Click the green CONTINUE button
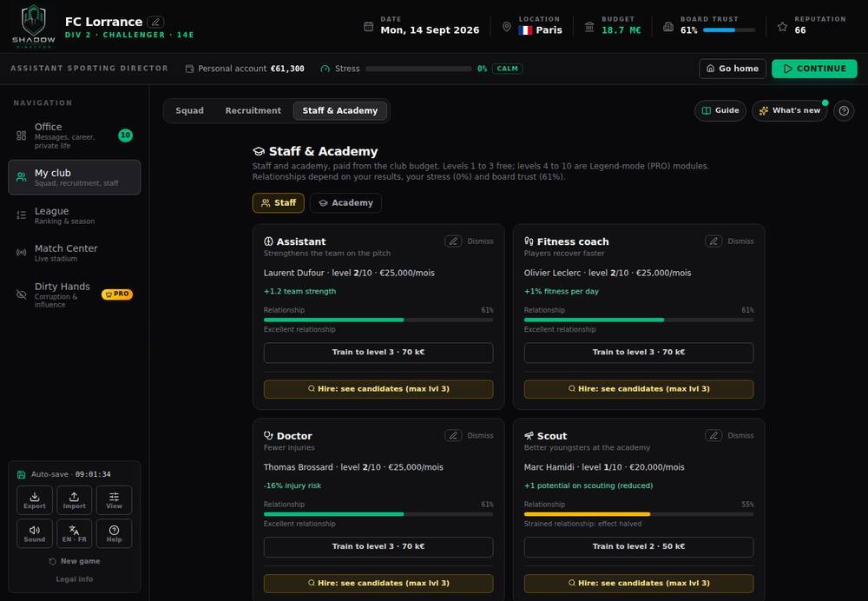This screenshot has height=601, width=868. click(814, 69)
